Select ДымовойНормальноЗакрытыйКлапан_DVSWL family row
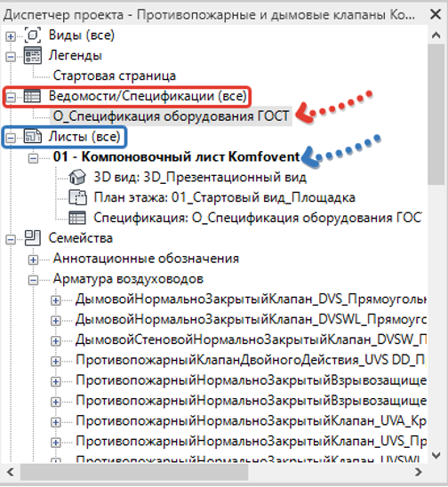Screen dimensions: 448x487 251,319
